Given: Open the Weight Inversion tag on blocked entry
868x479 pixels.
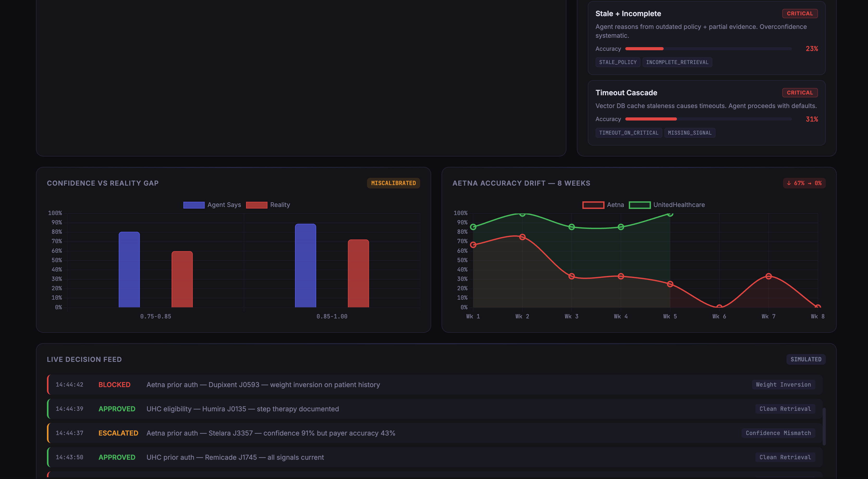Looking at the screenshot, I should click(784, 385).
